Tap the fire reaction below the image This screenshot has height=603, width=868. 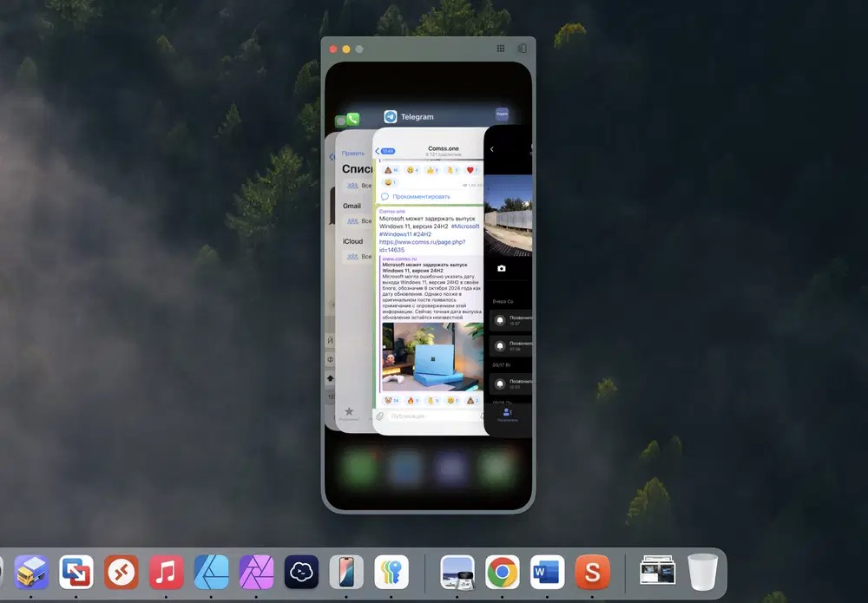pos(413,401)
